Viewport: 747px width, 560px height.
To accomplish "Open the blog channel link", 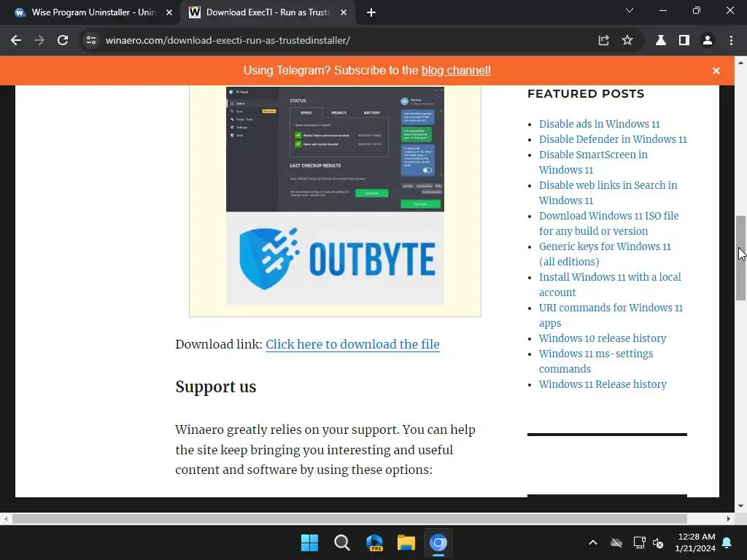I will (456, 71).
